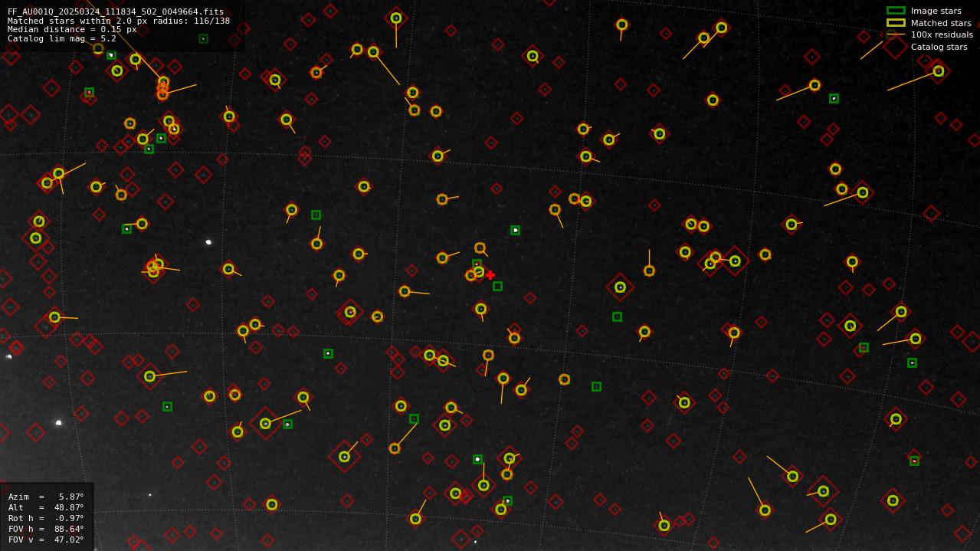Select the '100x residuals' legend label
Viewport: 980px width, 551px height.
point(942,34)
